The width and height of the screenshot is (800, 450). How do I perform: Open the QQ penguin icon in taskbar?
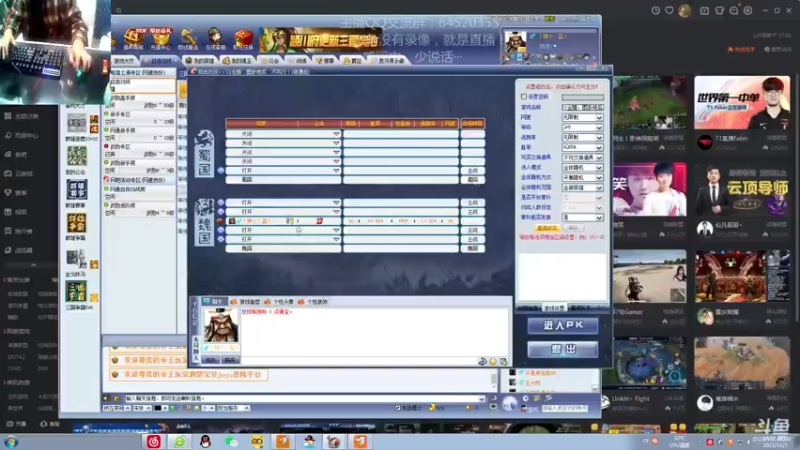pyautogui.click(x=205, y=442)
